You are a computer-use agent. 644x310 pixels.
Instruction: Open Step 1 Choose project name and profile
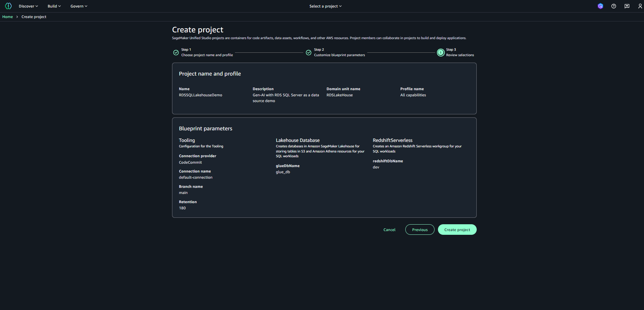pyautogui.click(x=207, y=52)
